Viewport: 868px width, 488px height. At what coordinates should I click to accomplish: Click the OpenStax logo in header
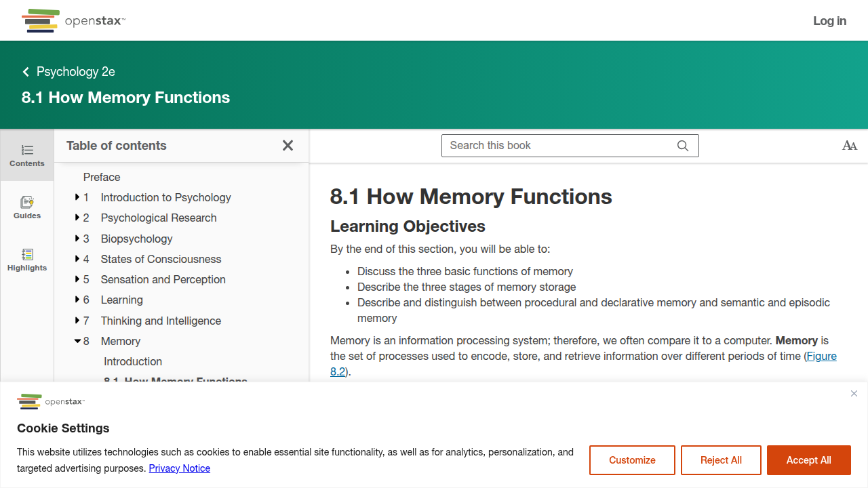73,21
